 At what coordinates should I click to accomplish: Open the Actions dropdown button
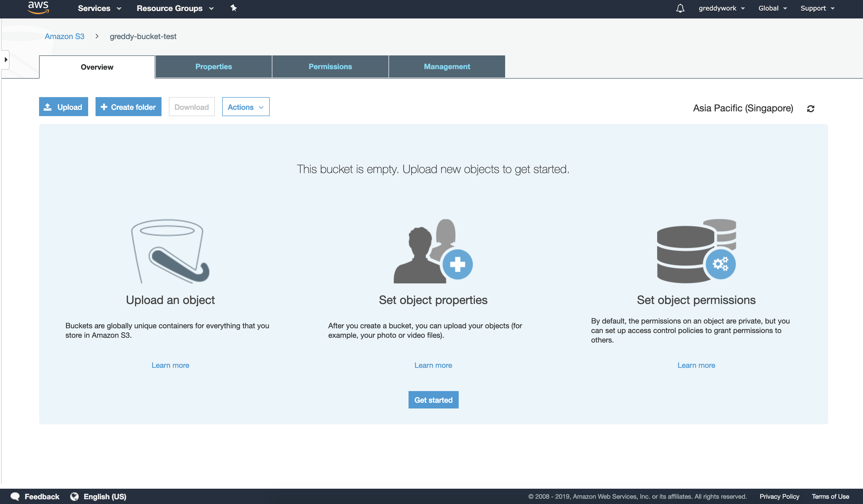tap(245, 107)
